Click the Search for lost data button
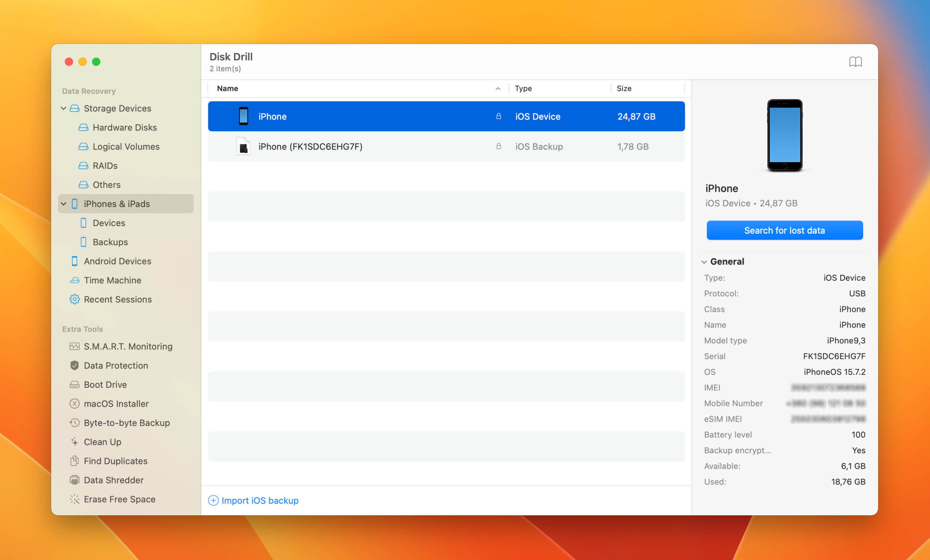Screen dimensions: 930x560 (785, 230)
